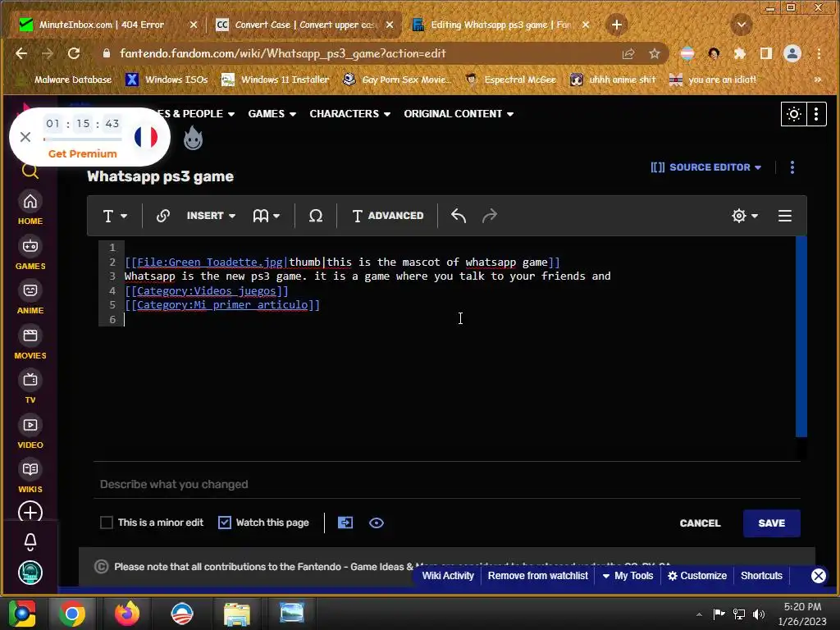Viewport: 840px width, 630px height.
Task: Click Customize in the bottom toolbar
Action: [697, 575]
